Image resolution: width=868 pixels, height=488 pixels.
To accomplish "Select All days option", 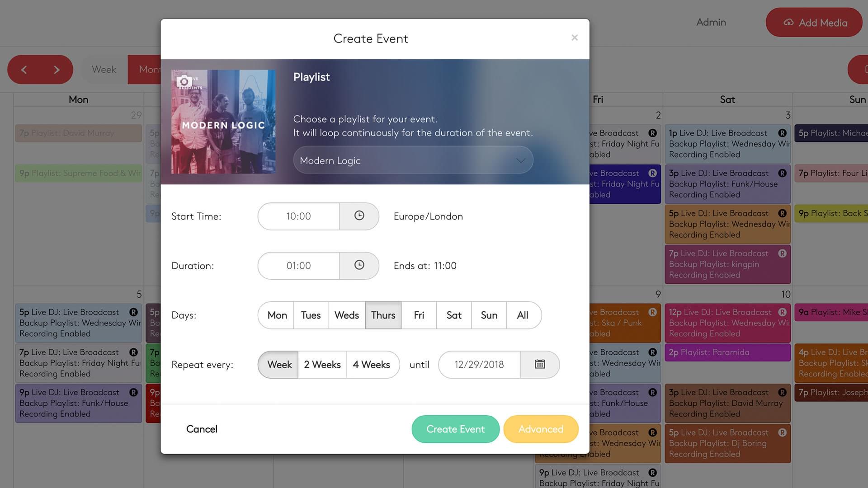I will [522, 315].
